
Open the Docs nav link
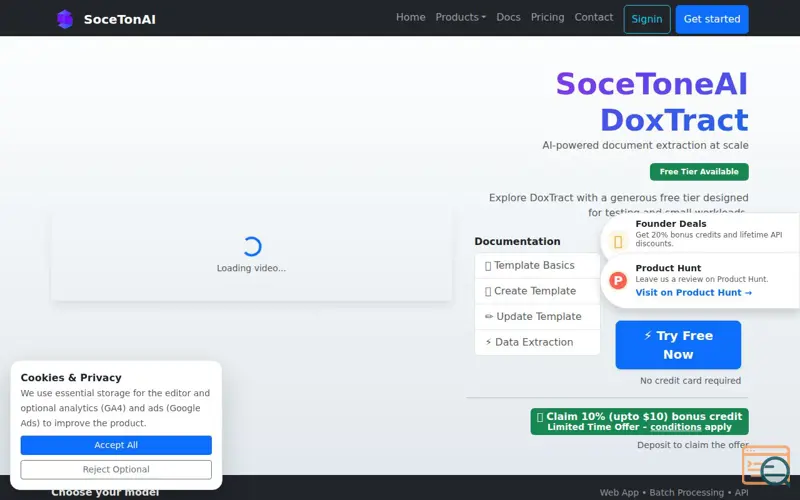click(x=508, y=17)
